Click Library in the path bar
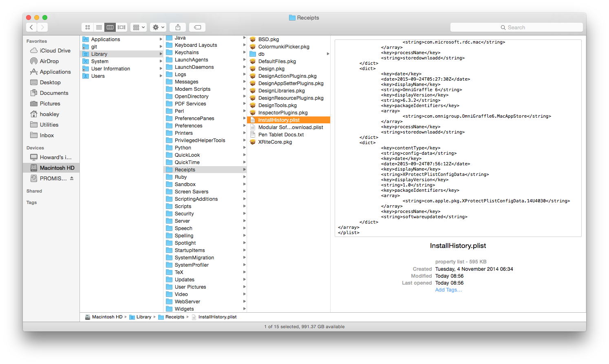609x364 pixels. (x=143, y=317)
